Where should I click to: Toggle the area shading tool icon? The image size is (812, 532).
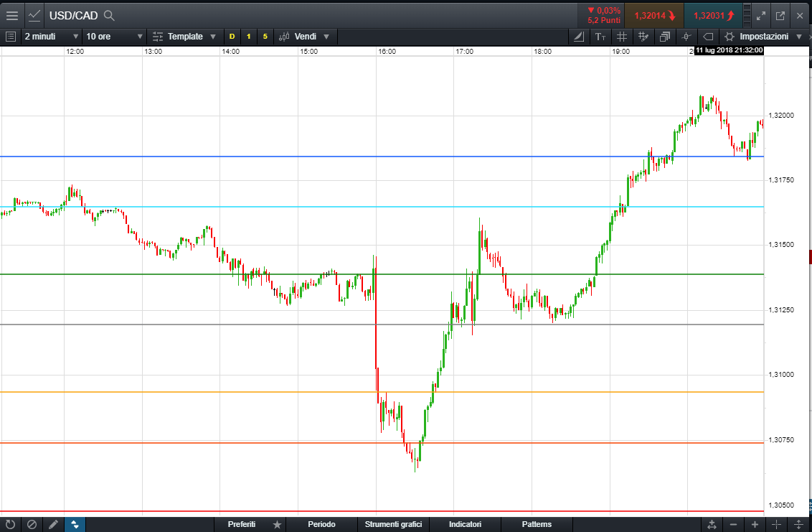coord(579,37)
